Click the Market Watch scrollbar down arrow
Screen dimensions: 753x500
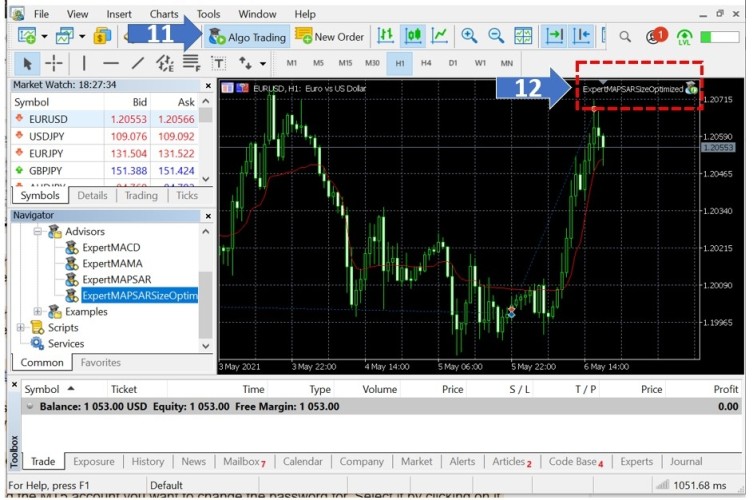(x=205, y=179)
